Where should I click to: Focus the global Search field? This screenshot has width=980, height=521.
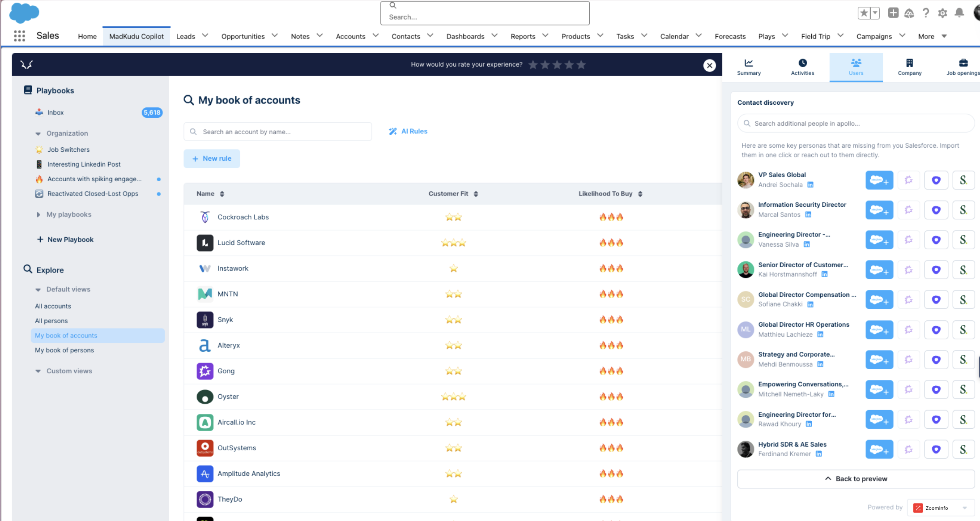click(485, 13)
